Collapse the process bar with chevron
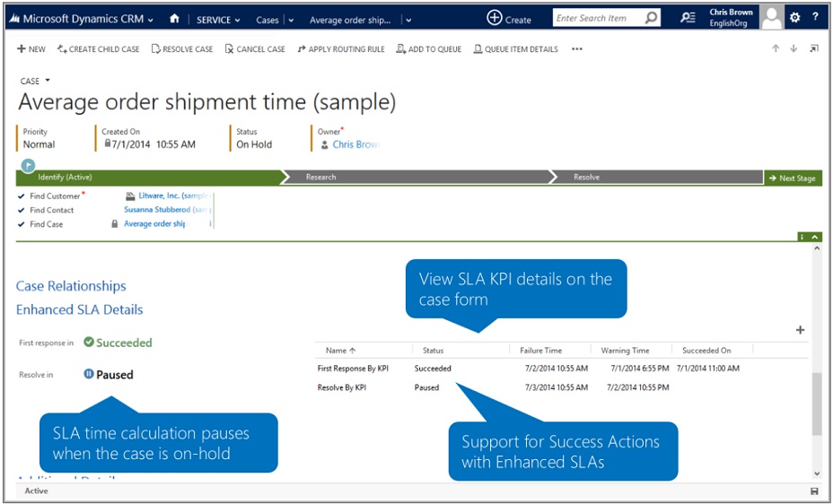The height and width of the screenshot is (504, 833). (815, 237)
